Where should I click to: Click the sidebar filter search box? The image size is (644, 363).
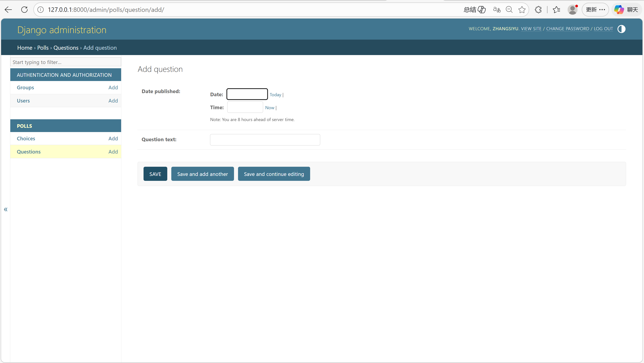66,62
